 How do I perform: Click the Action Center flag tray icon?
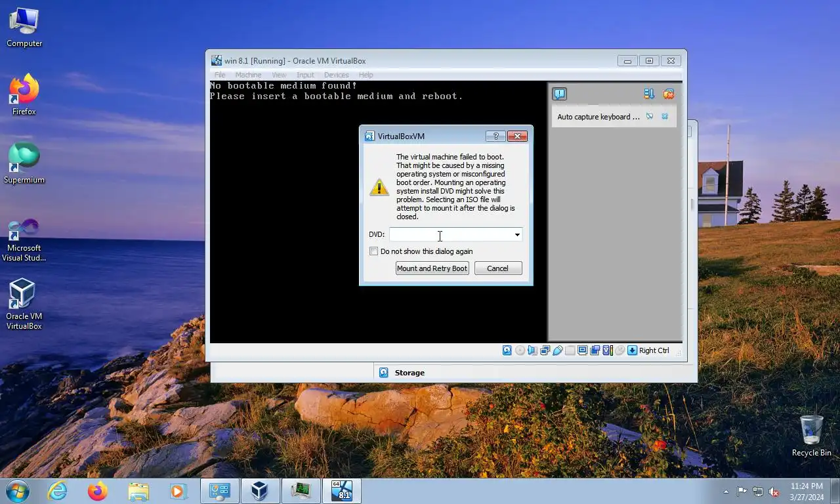coord(742,492)
